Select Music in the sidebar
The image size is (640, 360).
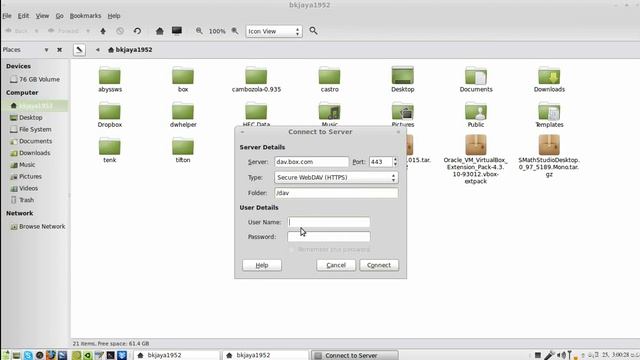pos(23,165)
